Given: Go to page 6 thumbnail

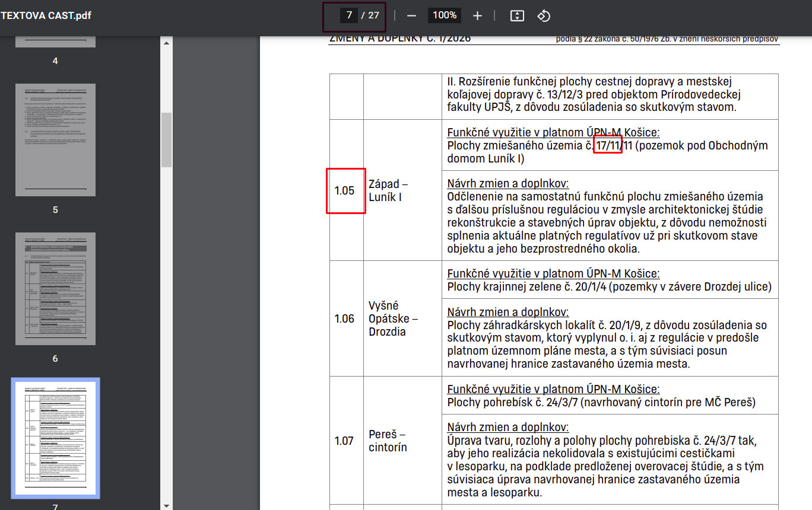Looking at the screenshot, I should (x=55, y=289).
